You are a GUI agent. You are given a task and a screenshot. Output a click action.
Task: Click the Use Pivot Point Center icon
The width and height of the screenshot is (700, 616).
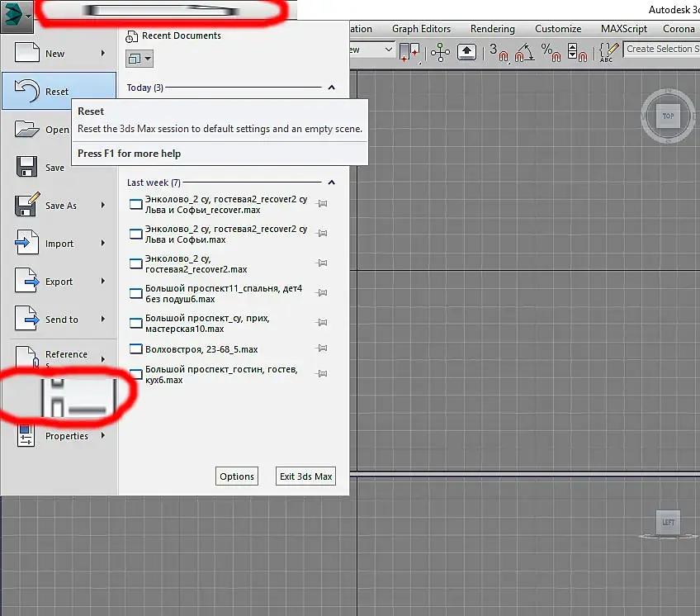point(410,52)
